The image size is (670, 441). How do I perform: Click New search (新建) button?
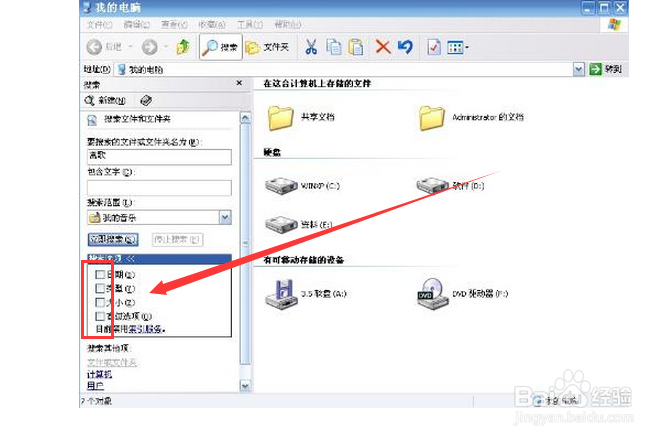pyautogui.click(x=105, y=101)
